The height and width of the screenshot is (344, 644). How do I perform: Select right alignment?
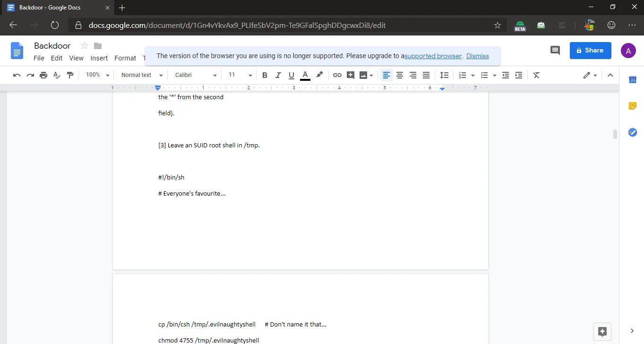pos(413,75)
